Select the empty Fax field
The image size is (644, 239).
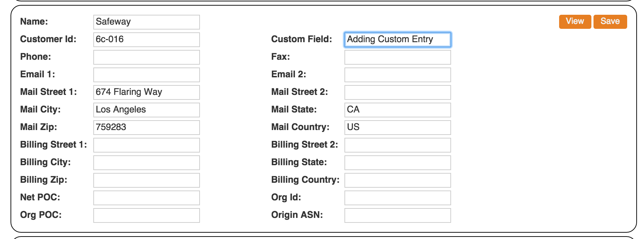[397, 57]
